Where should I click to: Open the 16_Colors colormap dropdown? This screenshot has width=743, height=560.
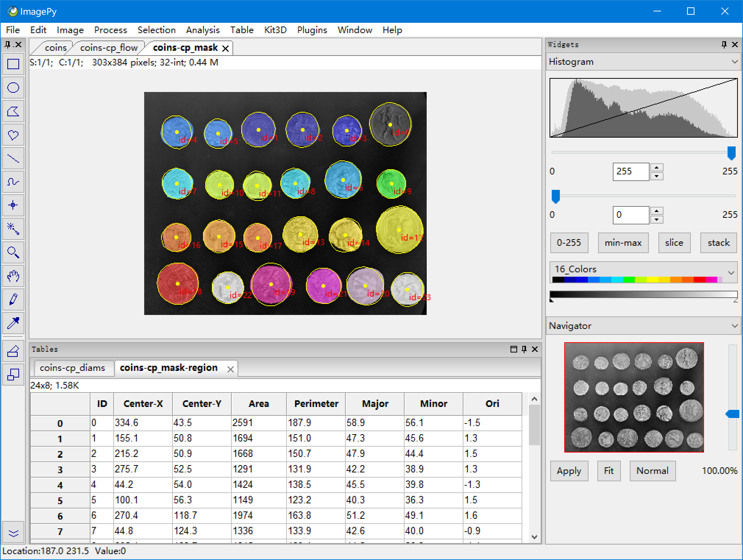pos(731,273)
